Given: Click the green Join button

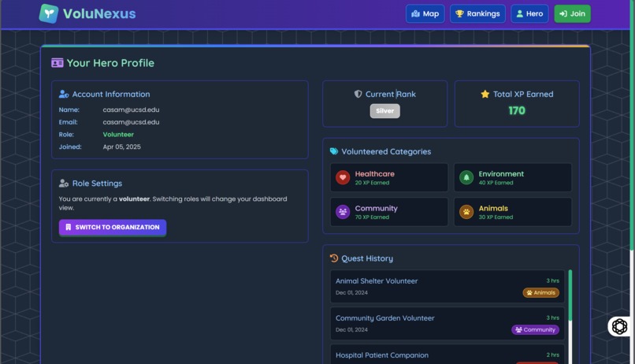Looking at the screenshot, I should pos(572,13).
